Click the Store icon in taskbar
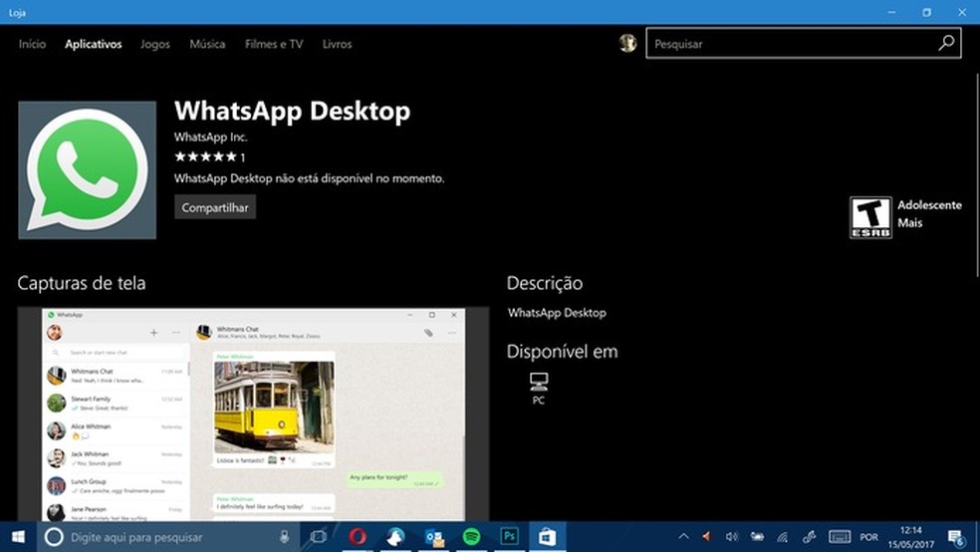 548,537
